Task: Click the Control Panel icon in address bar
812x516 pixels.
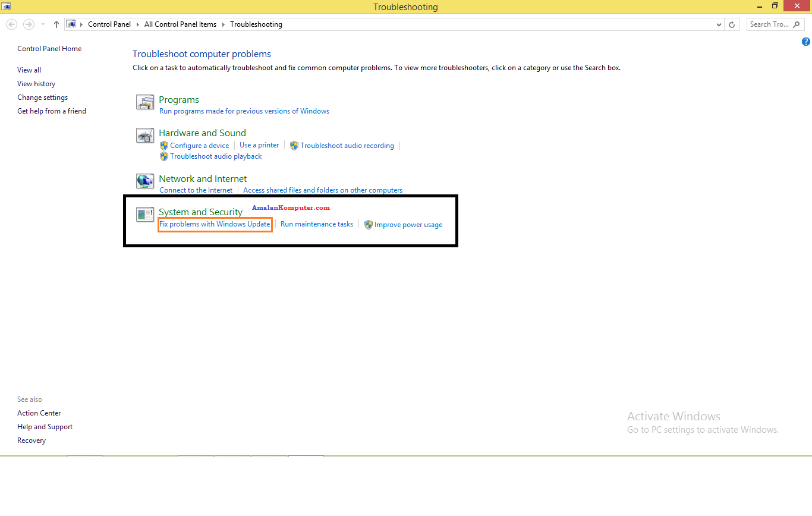Action: click(71, 24)
